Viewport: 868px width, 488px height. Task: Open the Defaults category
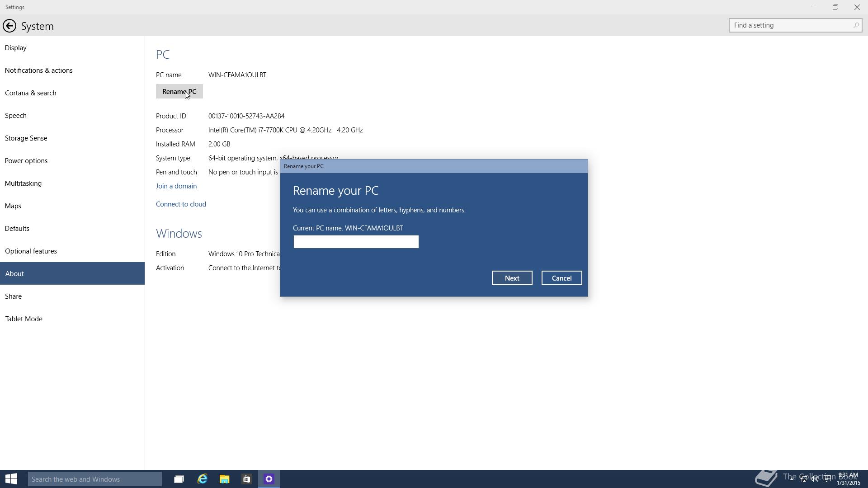point(72,228)
